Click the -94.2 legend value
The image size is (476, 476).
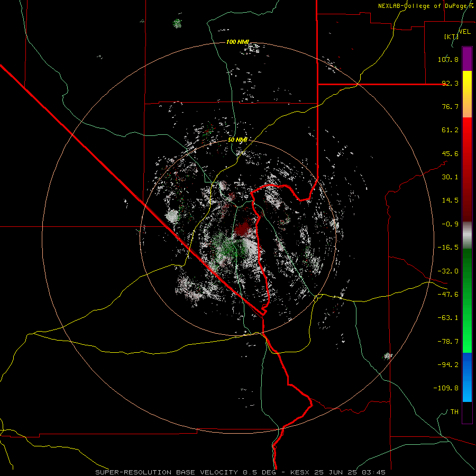tap(448, 364)
